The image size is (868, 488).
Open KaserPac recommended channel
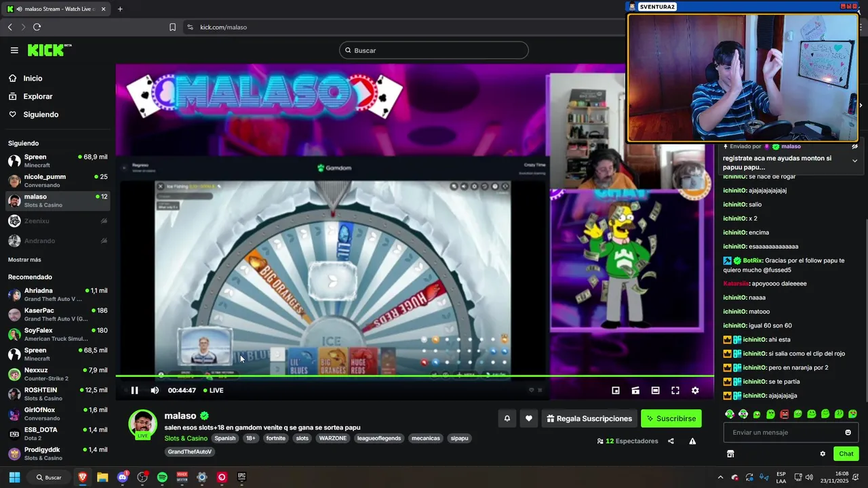pos(57,314)
